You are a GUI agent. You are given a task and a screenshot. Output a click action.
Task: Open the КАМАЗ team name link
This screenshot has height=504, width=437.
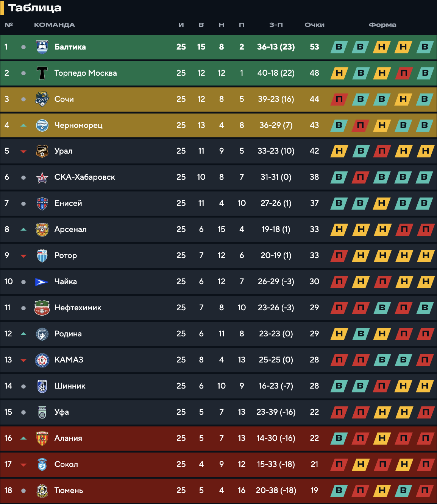(x=69, y=360)
